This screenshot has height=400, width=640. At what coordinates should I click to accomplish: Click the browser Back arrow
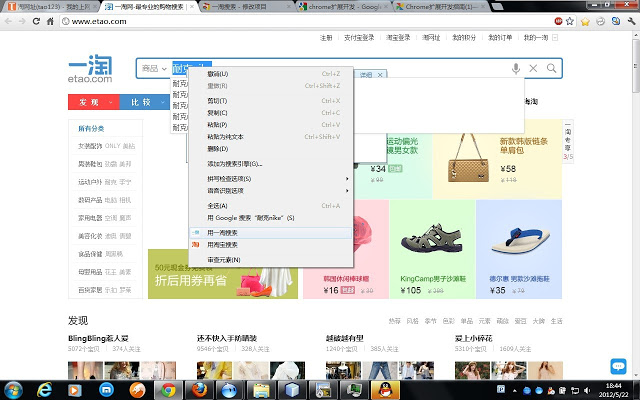(8, 21)
